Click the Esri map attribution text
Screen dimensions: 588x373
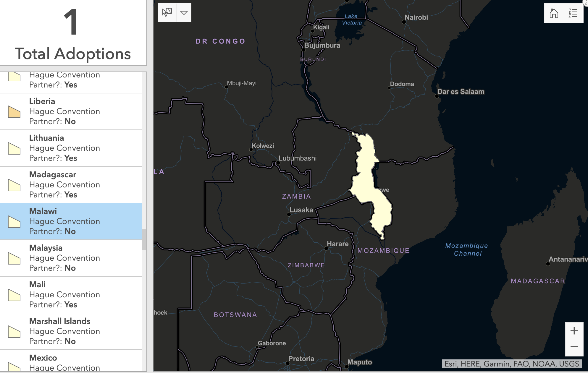(512, 364)
